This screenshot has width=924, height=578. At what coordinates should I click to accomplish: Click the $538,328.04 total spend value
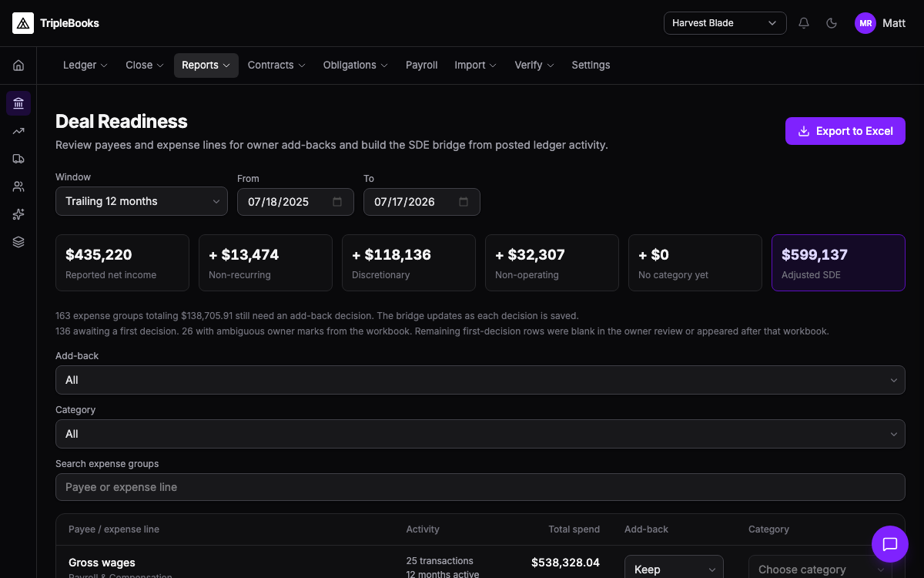tap(565, 563)
